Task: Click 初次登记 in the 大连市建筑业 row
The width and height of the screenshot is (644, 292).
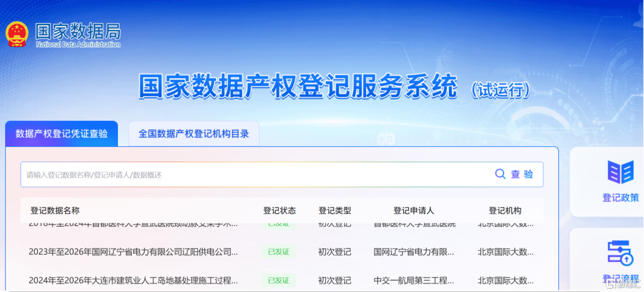Action: pyautogui.click(x=334, y=280)
